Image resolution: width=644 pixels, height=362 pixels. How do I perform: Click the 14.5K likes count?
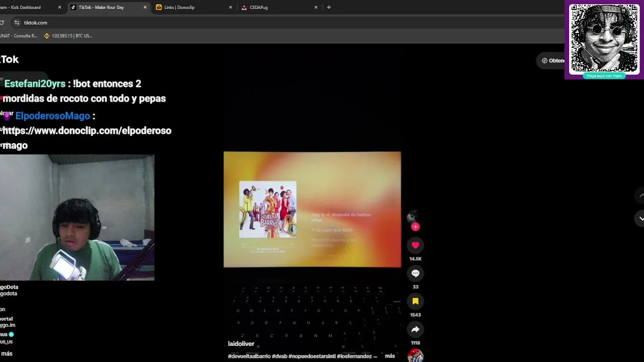coord(415,259)
